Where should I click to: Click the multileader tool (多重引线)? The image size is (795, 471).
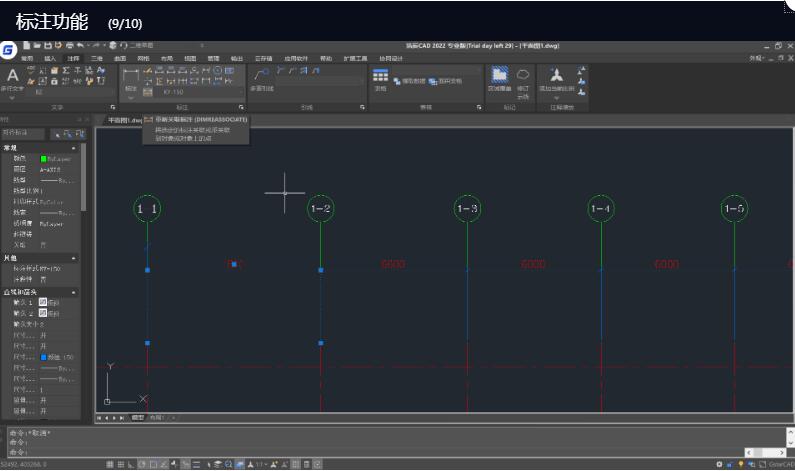tap(262, 79)
